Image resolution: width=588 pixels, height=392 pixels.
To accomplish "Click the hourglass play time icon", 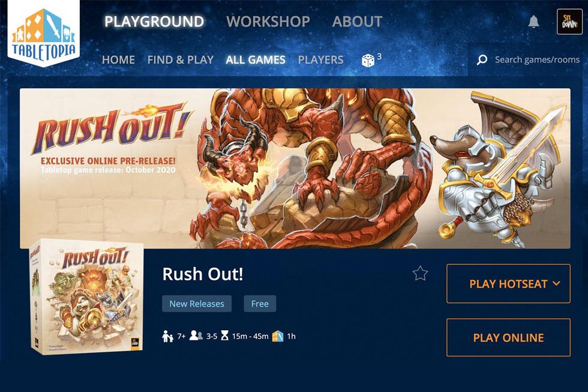I will pos(224,336).
